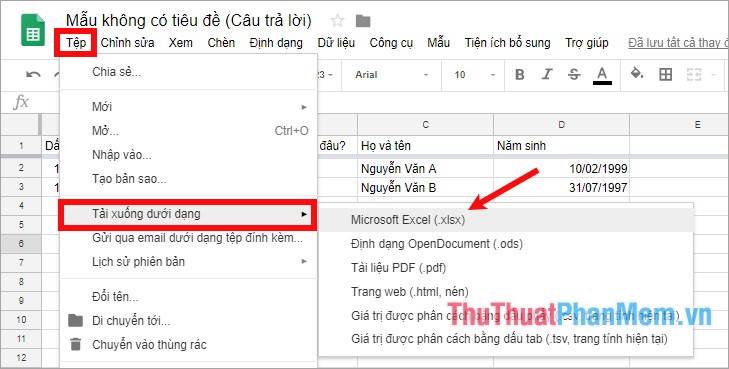Click the cell Nguyễn Văn A
This screenshot has height=369, width=729.
tap(425, 169)
